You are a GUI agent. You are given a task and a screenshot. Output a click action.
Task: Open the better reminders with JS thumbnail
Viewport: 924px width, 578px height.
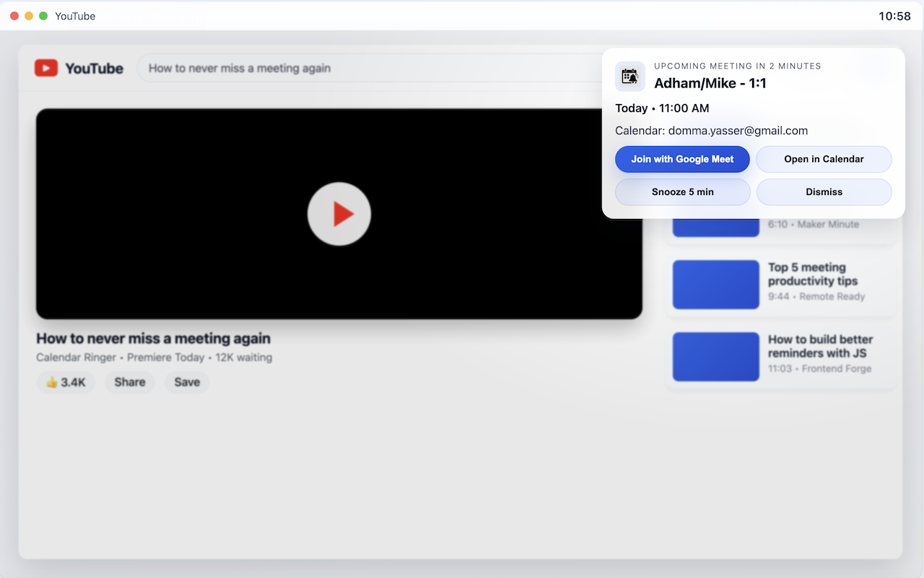point(716,357)
